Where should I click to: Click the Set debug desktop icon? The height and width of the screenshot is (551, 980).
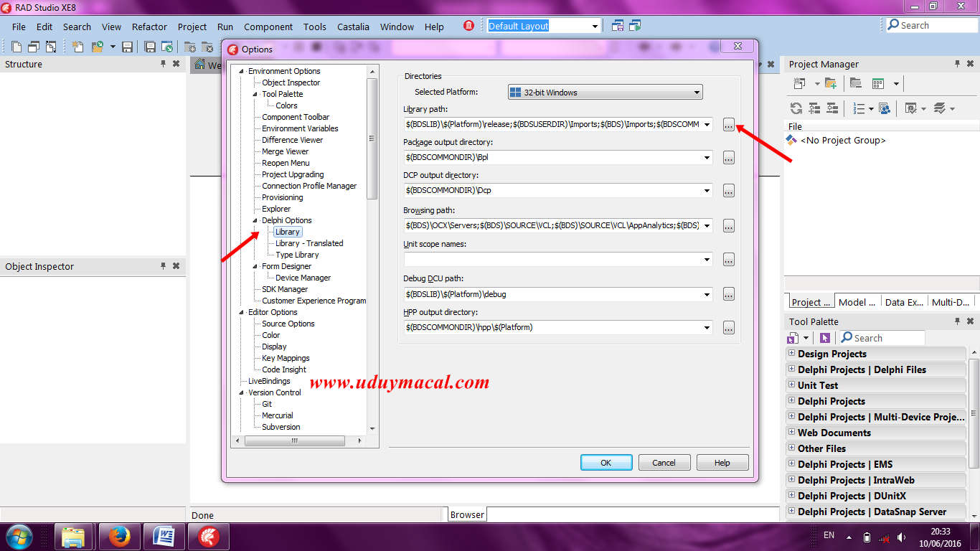click(x=635, y=26)
